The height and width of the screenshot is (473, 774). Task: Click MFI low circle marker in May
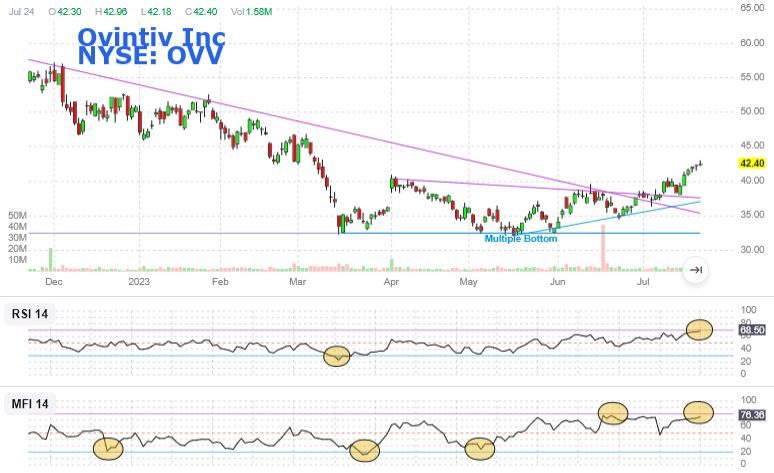point(480,448)
